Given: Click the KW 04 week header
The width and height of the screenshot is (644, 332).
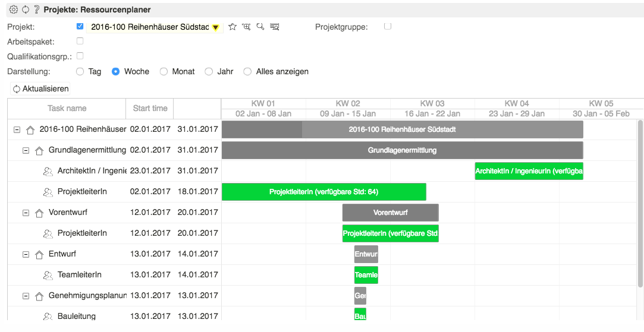Looking at the screenshot, I should [516, 103].
